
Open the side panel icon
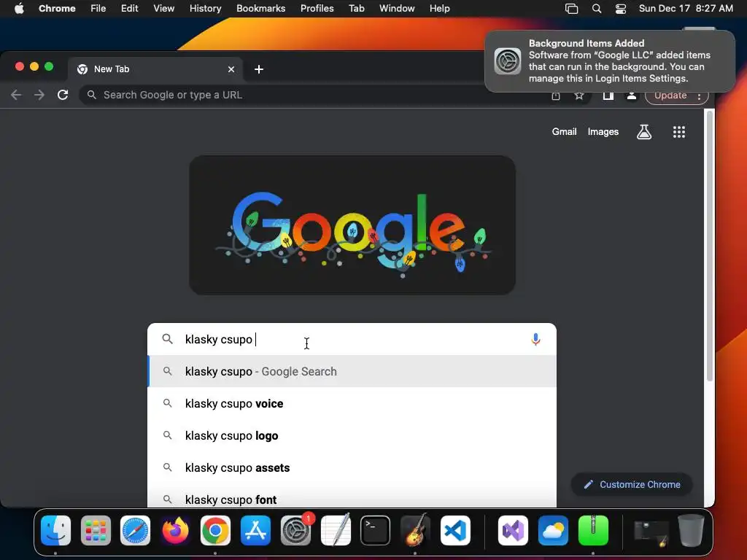(608, 96)
